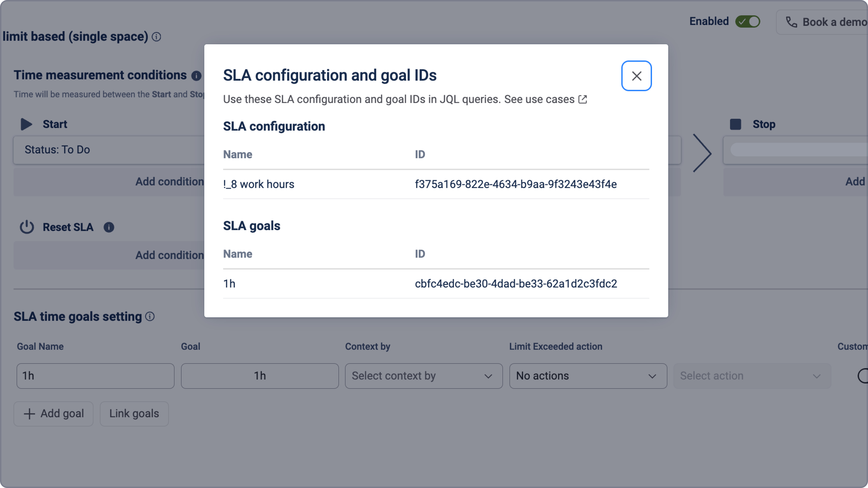Image resolution: width=868 pixels, height=488 pixels.
Task: Click Add condition under Reset SLA
Action: pos(170,255)
